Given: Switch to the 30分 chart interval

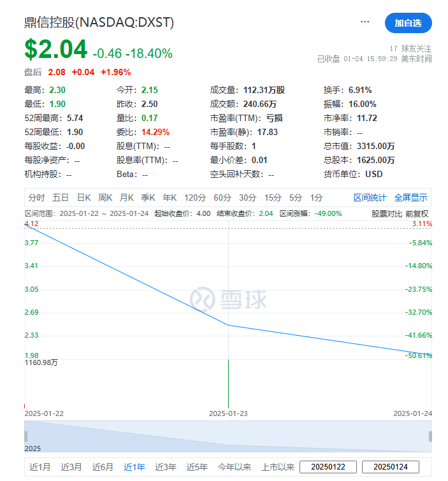Looking at the screenshot, I should pos(248,197).
